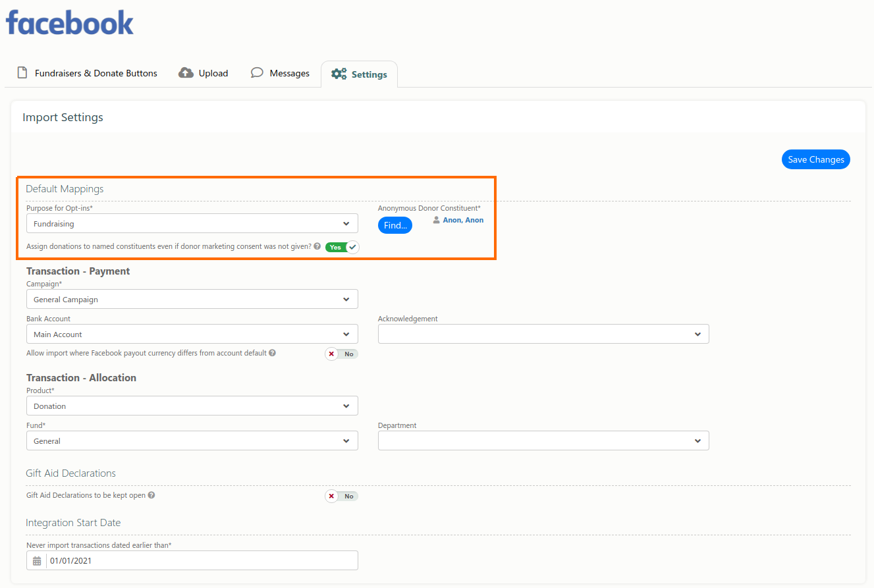Expand the Department dropdown
Screen dimensions: 874x588
(x=543, y=441)
